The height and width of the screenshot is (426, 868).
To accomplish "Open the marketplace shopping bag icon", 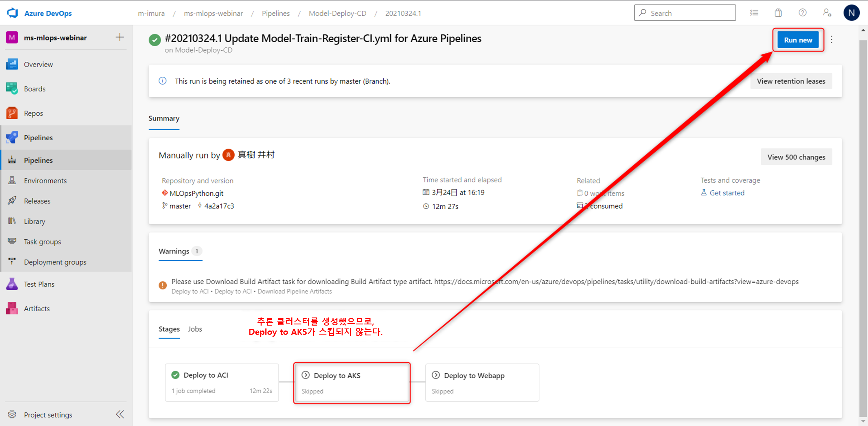I will (x=778, y=13).
